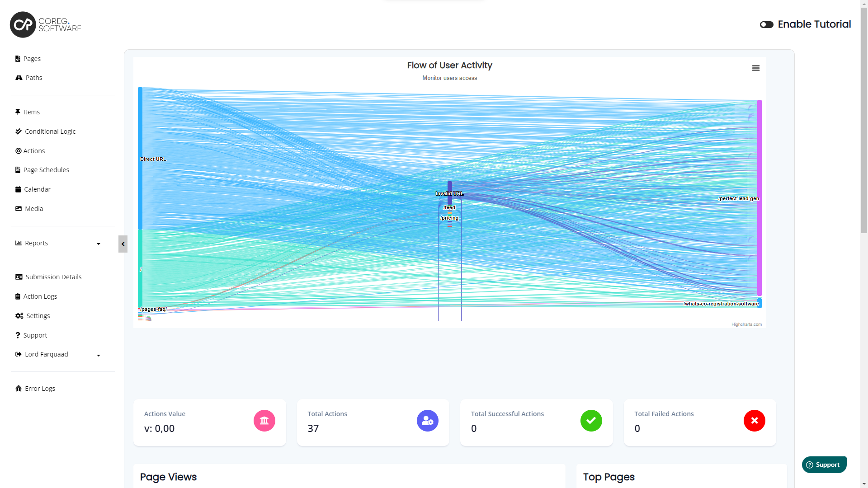Open the chart hamburger context menu
The image size is (868, 488).
tap(755, 68)
